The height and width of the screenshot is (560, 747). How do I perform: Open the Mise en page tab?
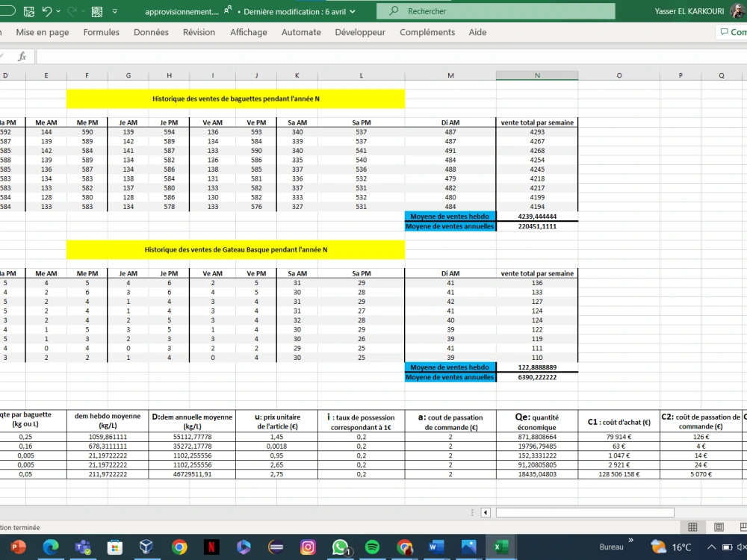[43, 32]
